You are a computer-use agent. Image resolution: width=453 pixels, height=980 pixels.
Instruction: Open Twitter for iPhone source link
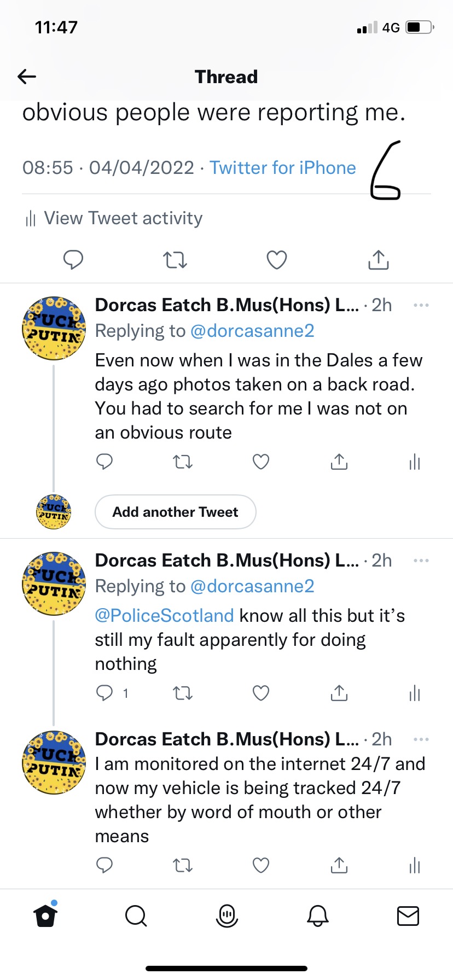[x=282, y=167]
